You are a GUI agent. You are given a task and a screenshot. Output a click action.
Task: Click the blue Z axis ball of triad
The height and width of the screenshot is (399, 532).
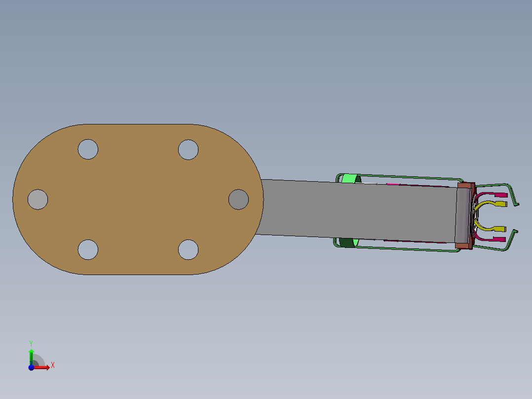click(x=31, y=367)
